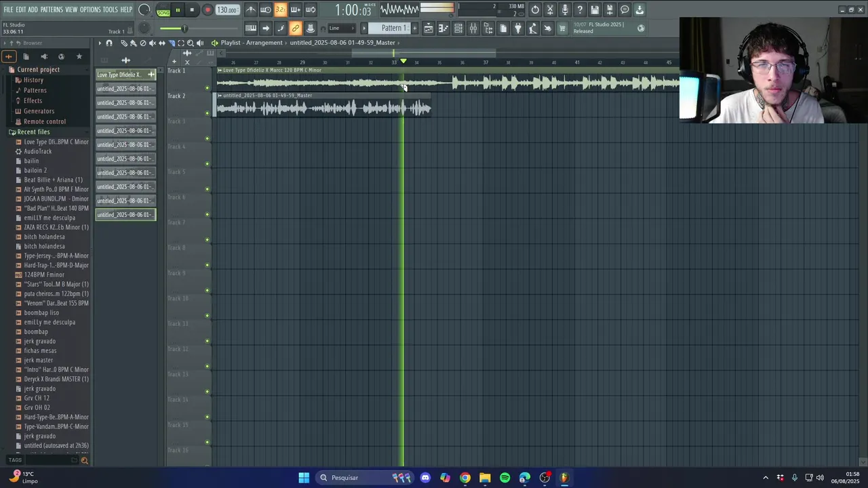Viewport: 868px width, 488px height.
Task: Select the 'Love Type Dfideliz X..' picker clip
Action: pyautogui.click(x=125, y=75)
